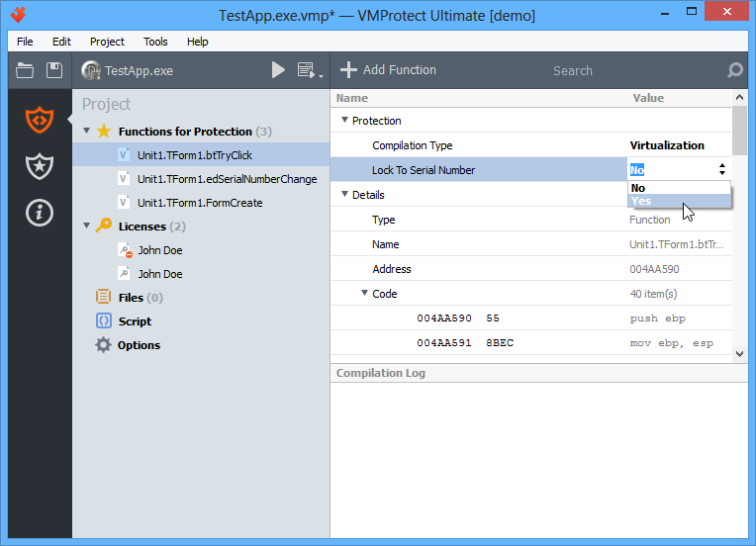
Task: Choose No in the dropdown list
Action: point(638,187)
